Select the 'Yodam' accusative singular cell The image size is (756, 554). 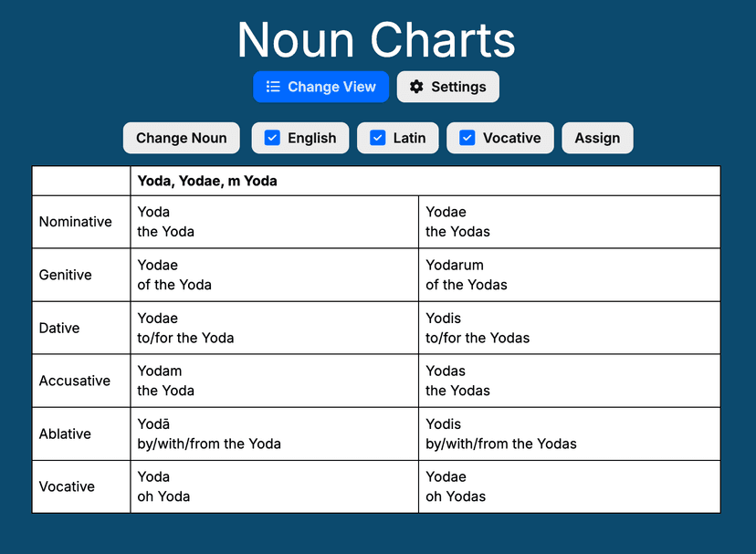pos(160,371)
